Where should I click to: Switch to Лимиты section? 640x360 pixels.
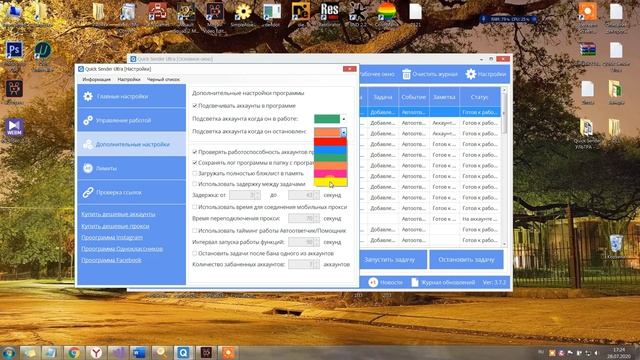click(x=131, y=168)
